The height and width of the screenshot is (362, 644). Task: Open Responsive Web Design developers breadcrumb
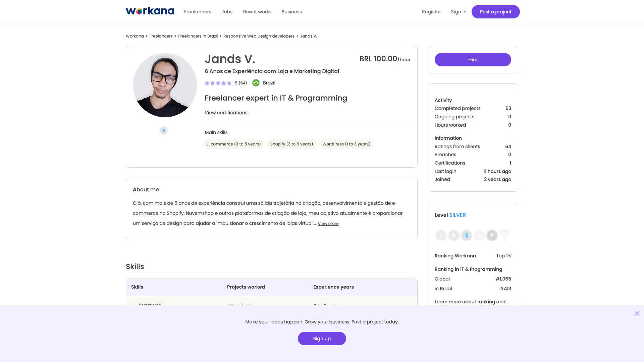point(259,36)
